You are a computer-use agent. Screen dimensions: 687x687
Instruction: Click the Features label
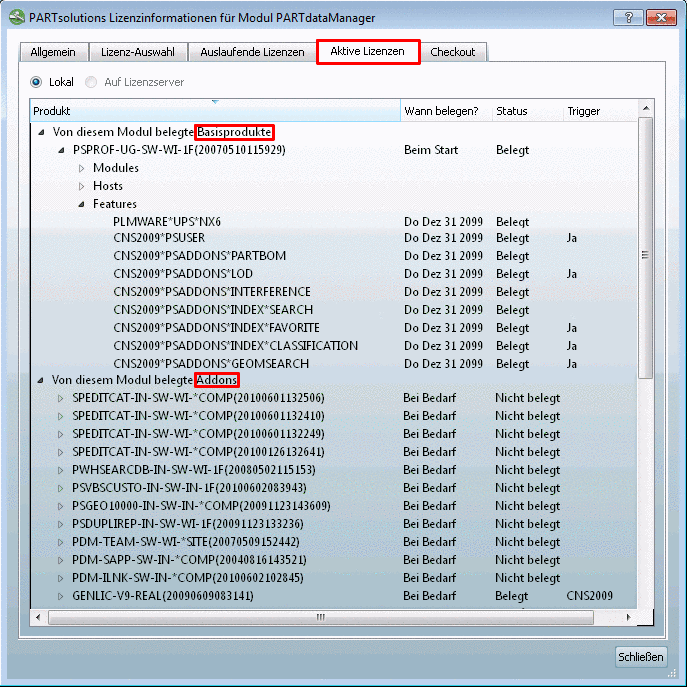point(115,204)
